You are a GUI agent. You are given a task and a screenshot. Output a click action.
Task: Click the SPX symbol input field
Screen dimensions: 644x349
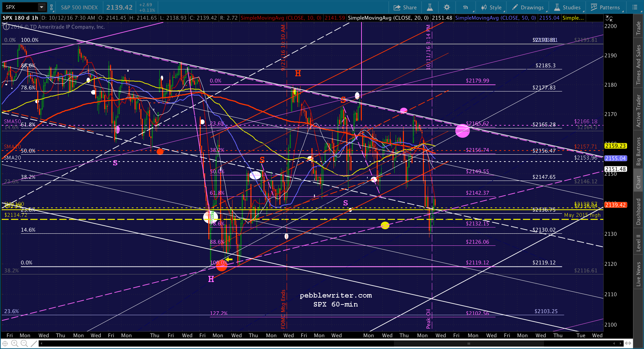20,7
